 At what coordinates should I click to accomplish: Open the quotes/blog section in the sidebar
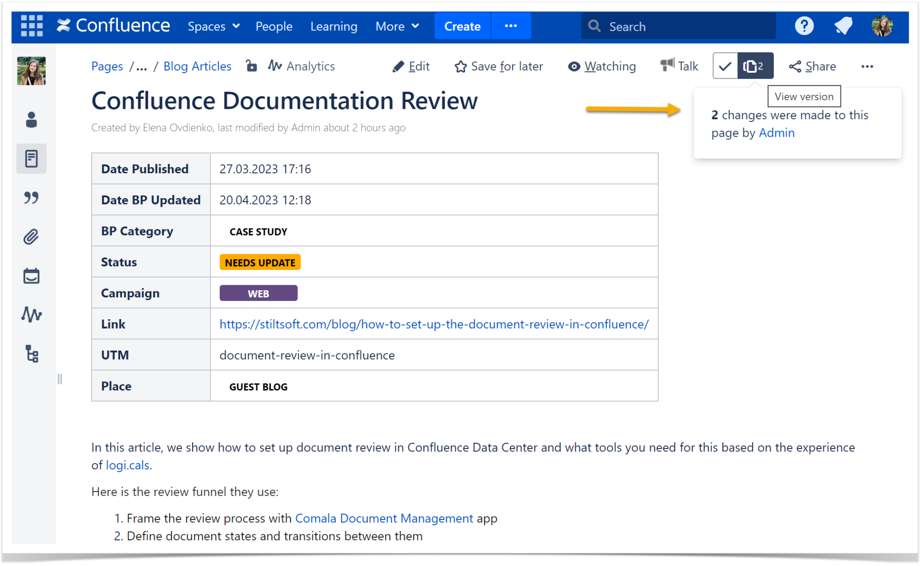tap(31, 198)
